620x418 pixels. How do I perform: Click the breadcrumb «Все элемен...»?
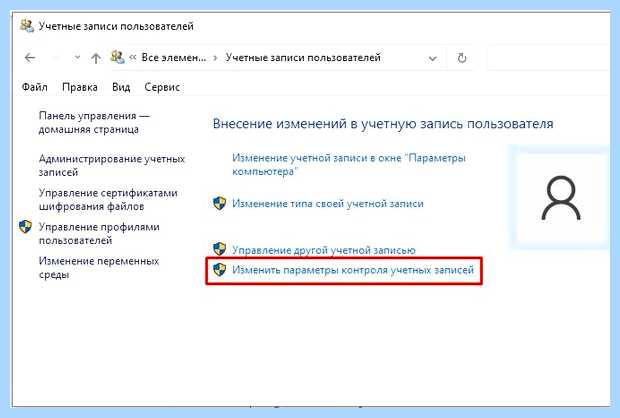click(x=174, y=58)
